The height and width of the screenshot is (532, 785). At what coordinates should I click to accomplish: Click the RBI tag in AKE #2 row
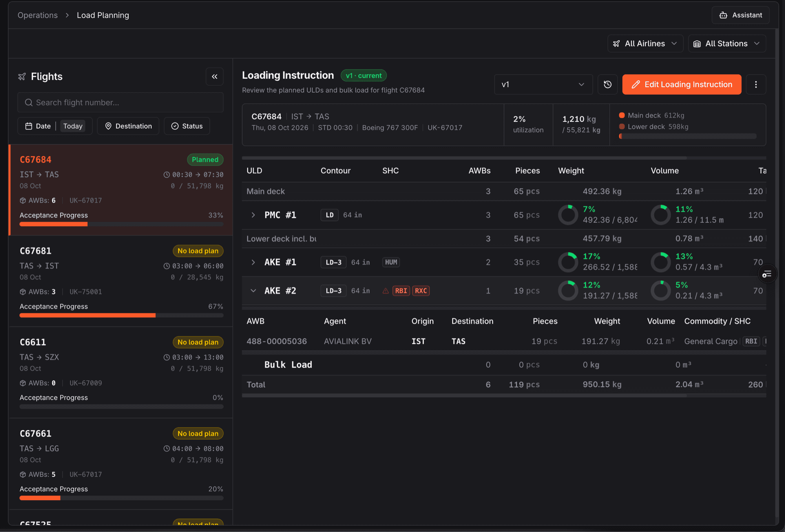[x=401, y=291]
